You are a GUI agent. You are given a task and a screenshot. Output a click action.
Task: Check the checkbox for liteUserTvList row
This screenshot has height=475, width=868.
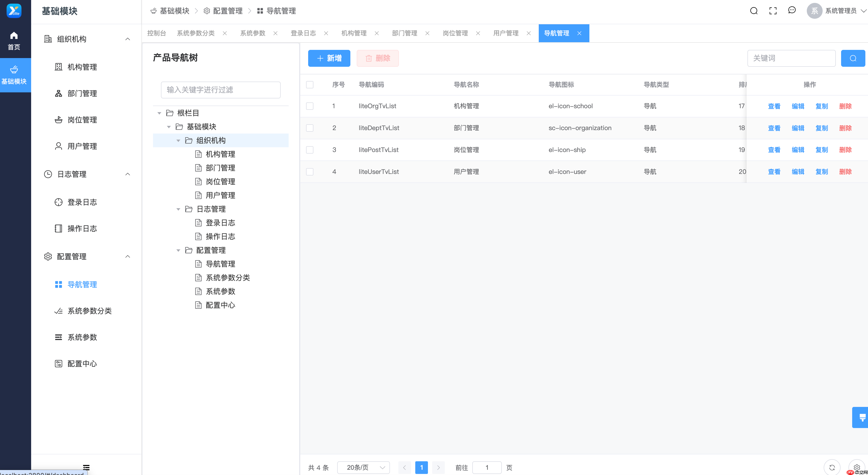coord(310,172)
